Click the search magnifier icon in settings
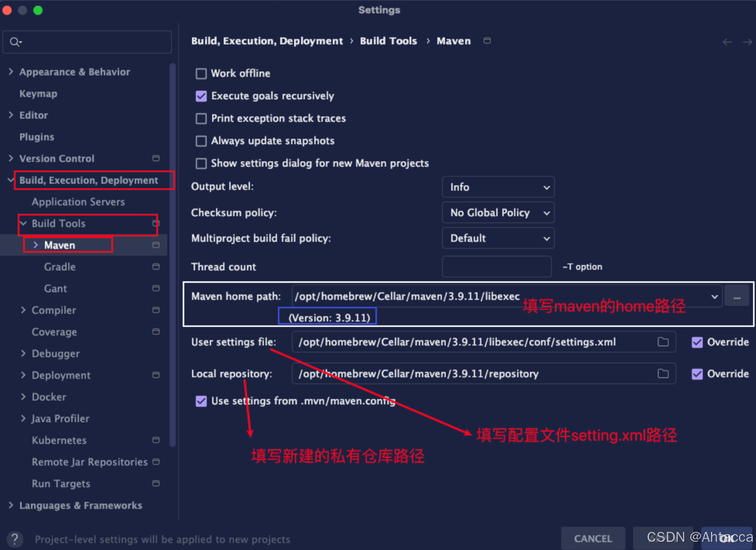 [15, 42]
